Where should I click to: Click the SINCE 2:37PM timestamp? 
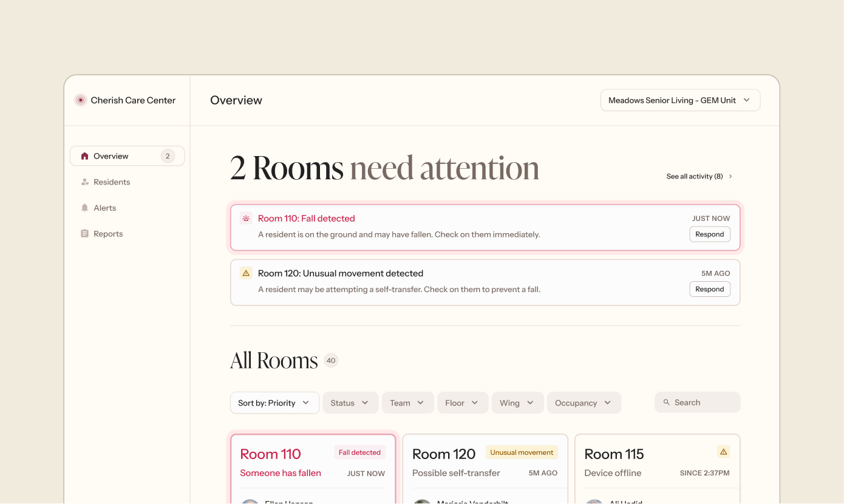705,473
